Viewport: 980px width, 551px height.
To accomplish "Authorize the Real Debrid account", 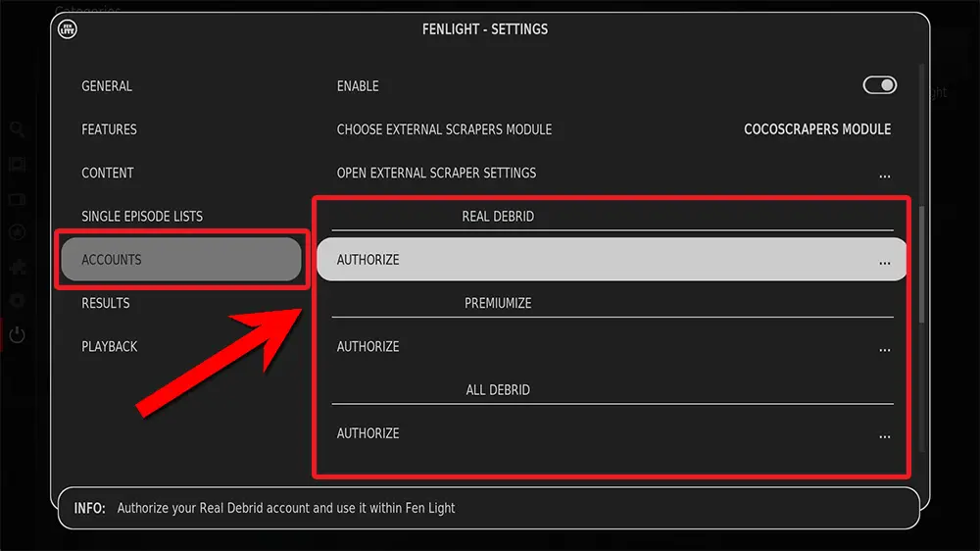I will tap(612, 259).
